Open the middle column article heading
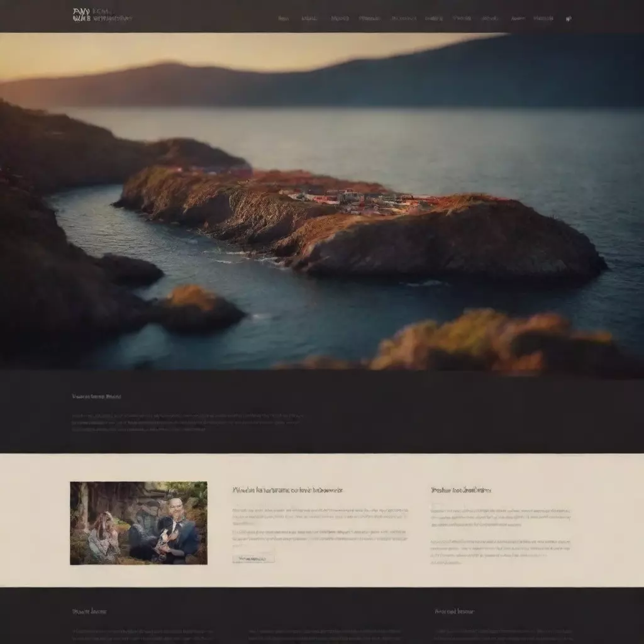The height and width of the screenshot is (644, 644). [x=287, y=490]
